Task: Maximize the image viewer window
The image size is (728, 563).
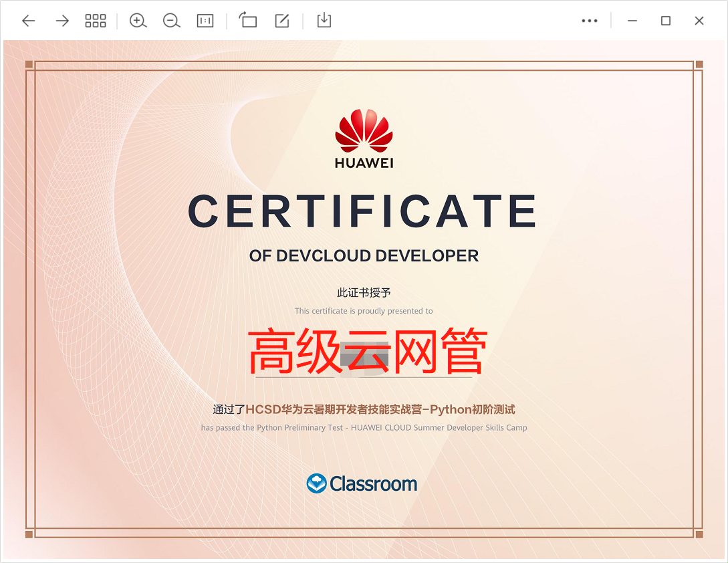Action: pyautogui.click(x=666, y=21)
